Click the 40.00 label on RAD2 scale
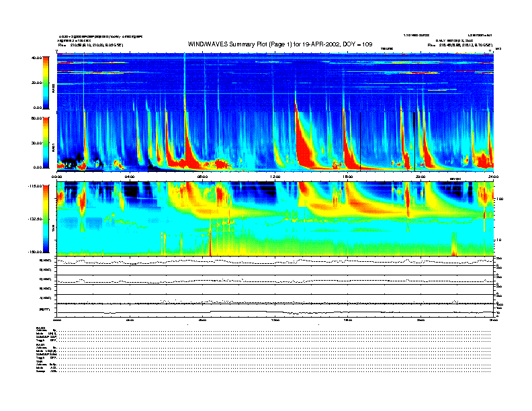Viewport: 532px width, 411px height. 36,58
